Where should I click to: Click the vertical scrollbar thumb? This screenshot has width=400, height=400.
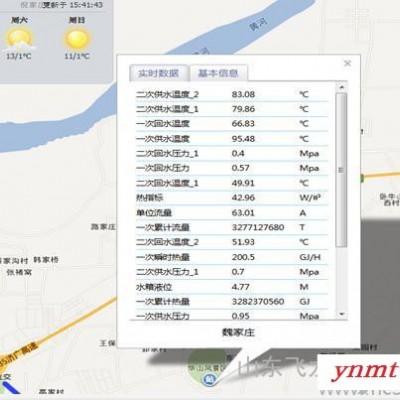pos(341,170)
